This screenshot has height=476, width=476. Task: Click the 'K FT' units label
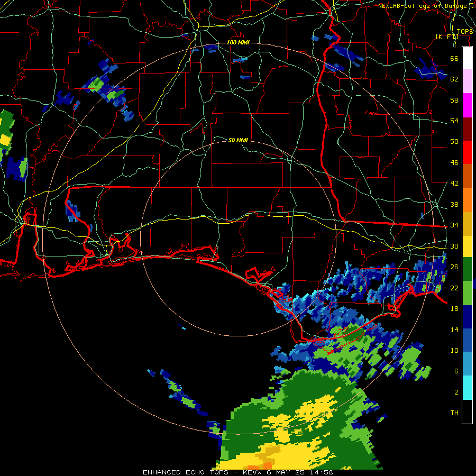click(x=447, y=37)
